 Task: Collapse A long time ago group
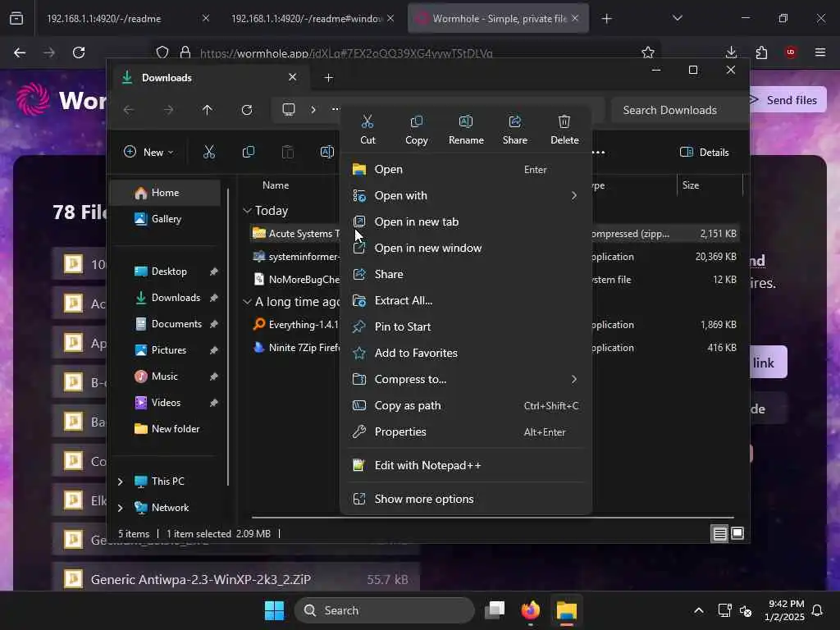pyautogui.click(x=247, y=302)
